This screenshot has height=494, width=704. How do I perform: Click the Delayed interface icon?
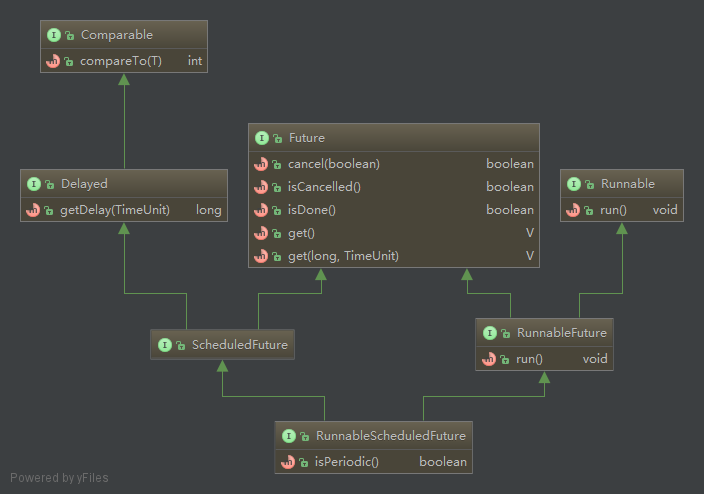tap(34, 184)
